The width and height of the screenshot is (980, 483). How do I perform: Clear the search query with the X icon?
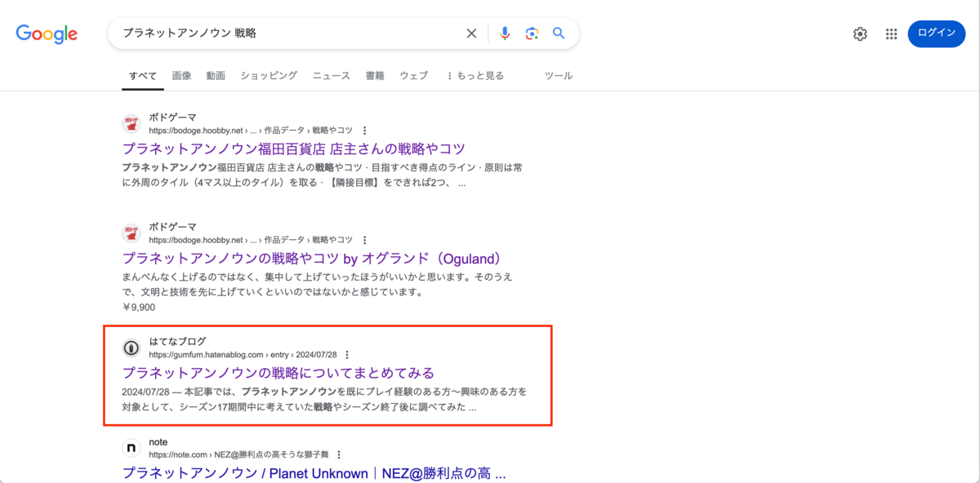(471, 33)
